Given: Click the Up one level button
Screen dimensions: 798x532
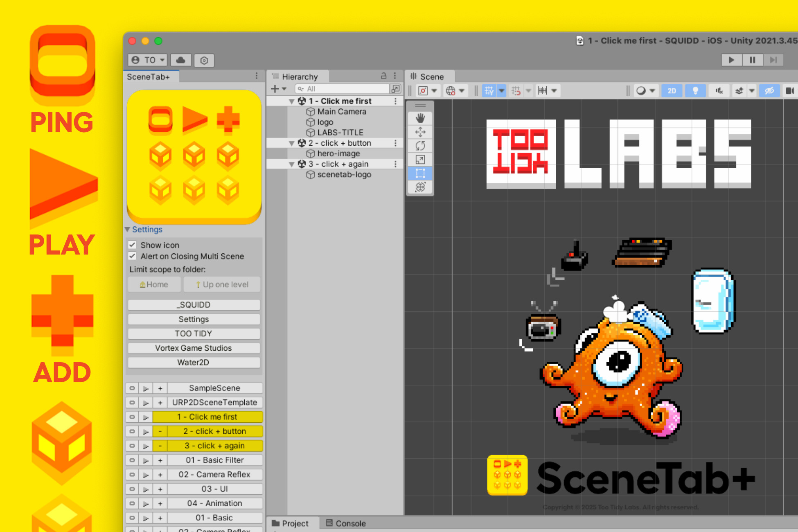Looking at the screenshot, I should pos(222,284).
